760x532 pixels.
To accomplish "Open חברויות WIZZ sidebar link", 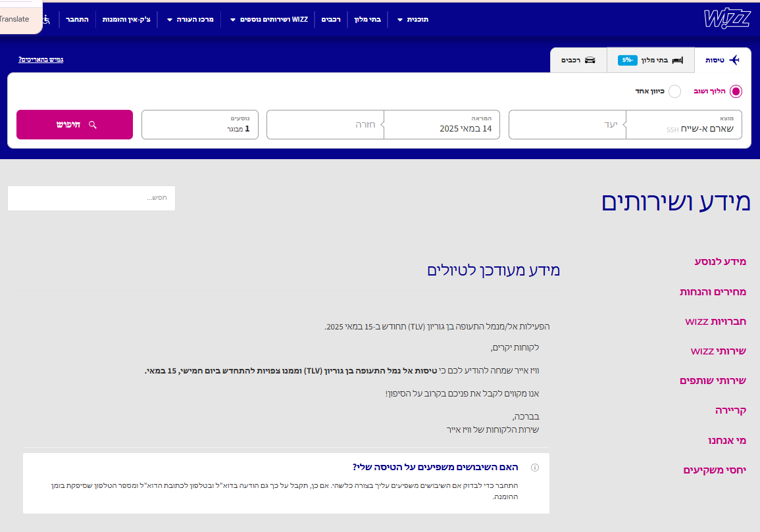I will tap(715, 321).
